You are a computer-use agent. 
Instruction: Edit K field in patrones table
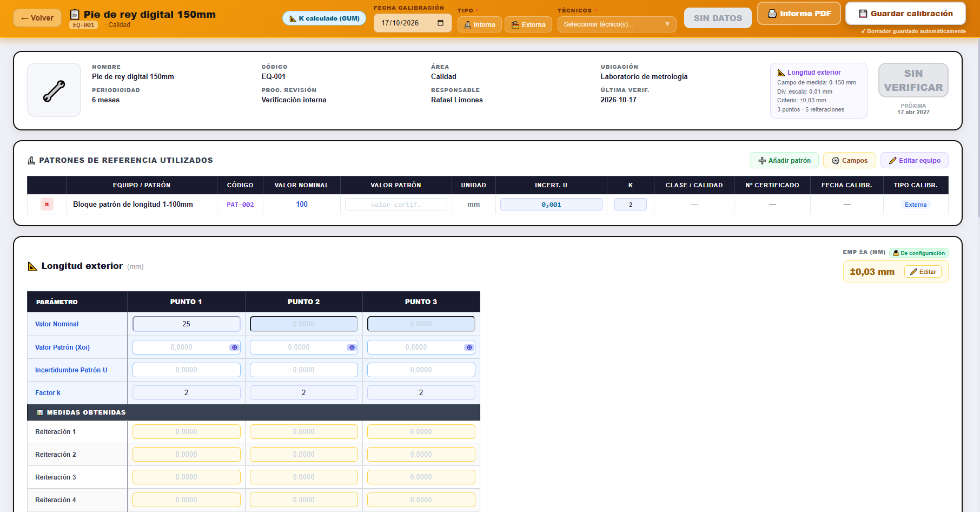pyautogui.click(x=631, y=205)
